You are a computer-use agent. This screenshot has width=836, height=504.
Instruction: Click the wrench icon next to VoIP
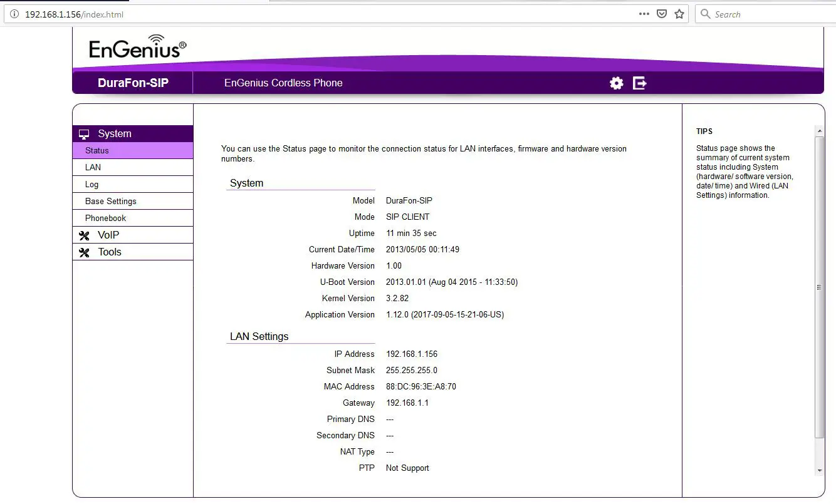(85, 235)
